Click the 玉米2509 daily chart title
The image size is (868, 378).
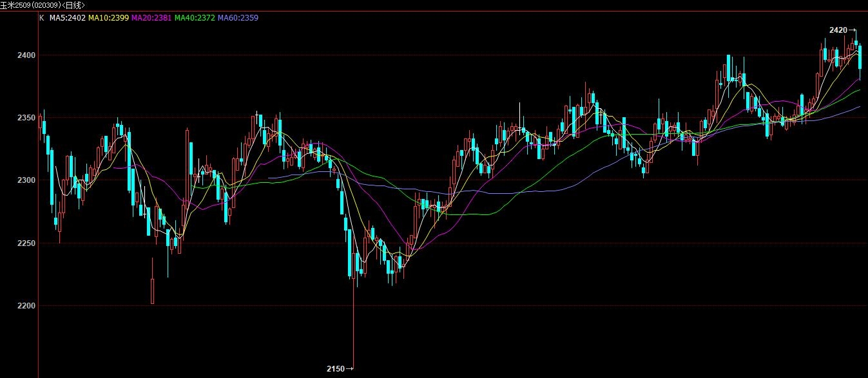click(43, 5)
